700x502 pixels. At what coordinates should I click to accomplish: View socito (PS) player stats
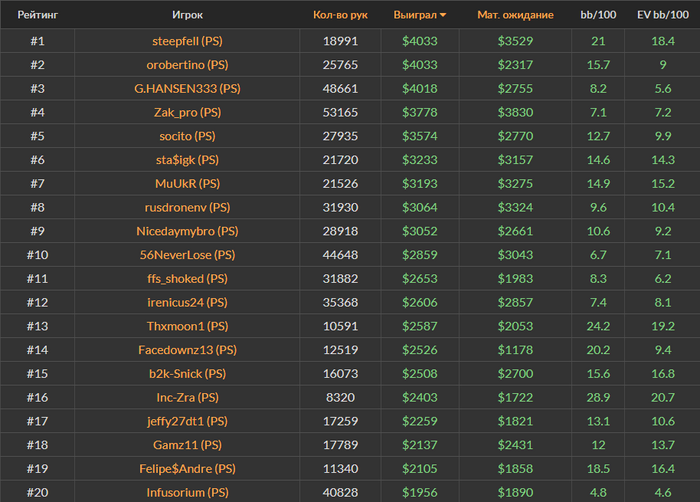click(x=187, y=136)
